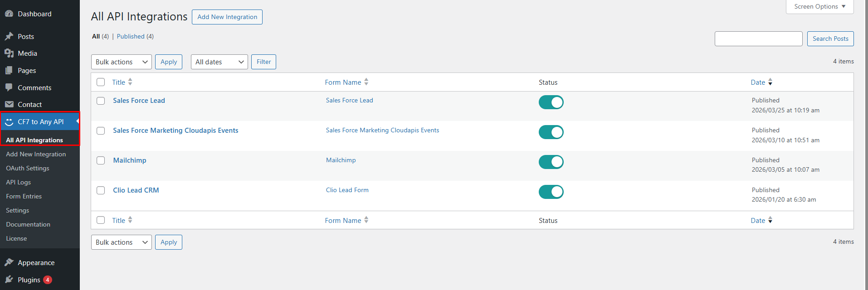Open Media via its sidebar icon

(x=9, y=53)
